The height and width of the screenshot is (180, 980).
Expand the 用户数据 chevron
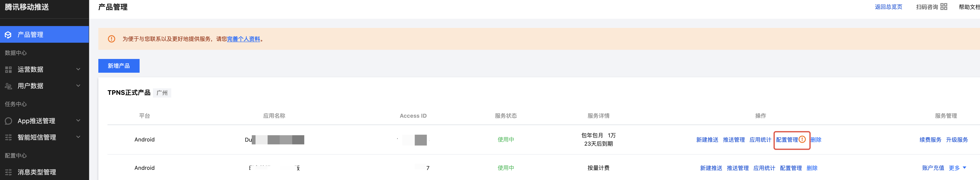tap(78, 86)
